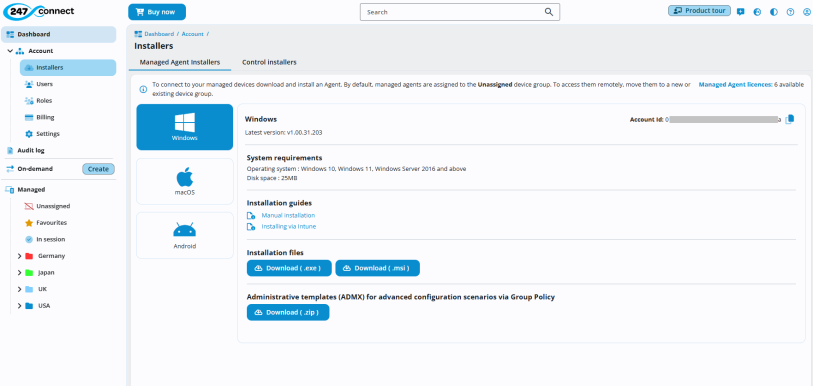Expand the Japan group chevron
Image resolution: width=813 pixels, height=386 pixels.
coord(19,273)
